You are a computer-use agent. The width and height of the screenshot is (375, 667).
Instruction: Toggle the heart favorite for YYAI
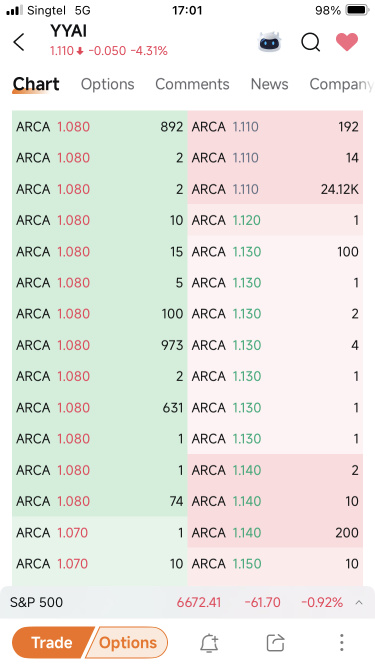point(347,41)
